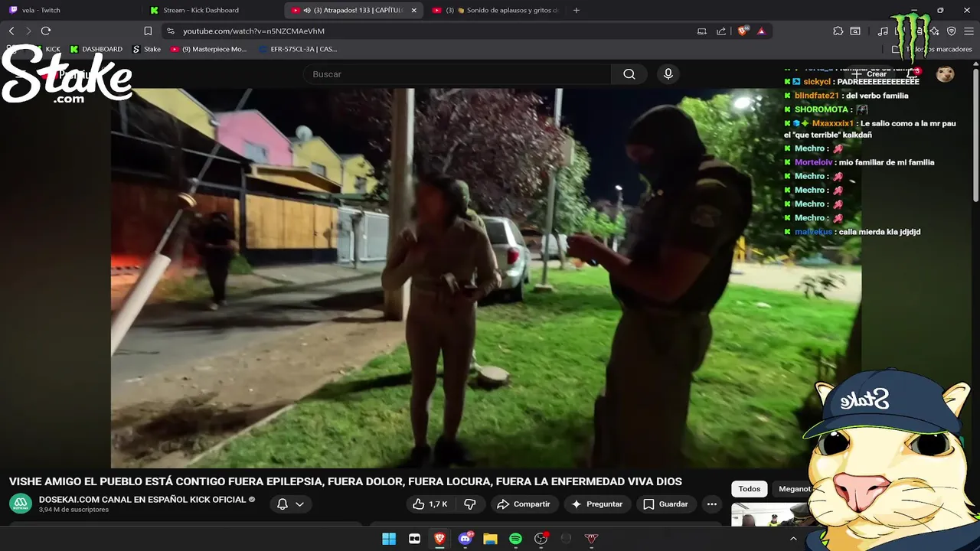Show hidden system tray icons chevron

[x=793, y=539]
